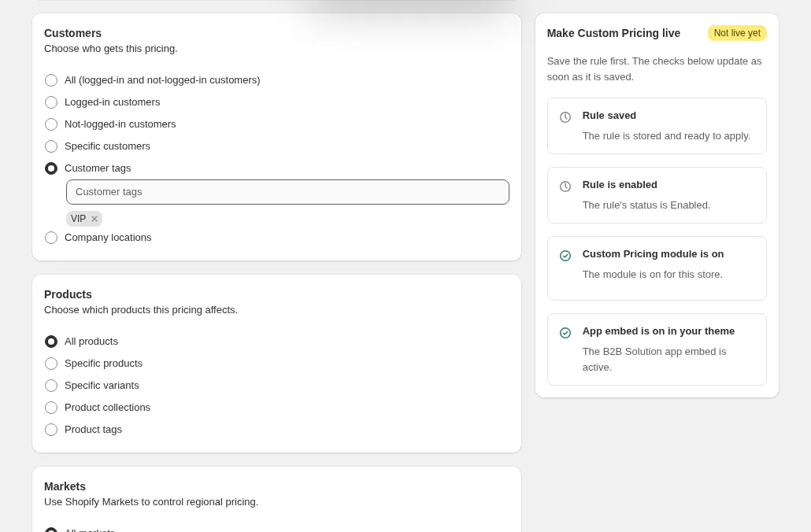Select the Customer tags radio button
This screenshot has height=532, width=811.
[x=51, y=168]
